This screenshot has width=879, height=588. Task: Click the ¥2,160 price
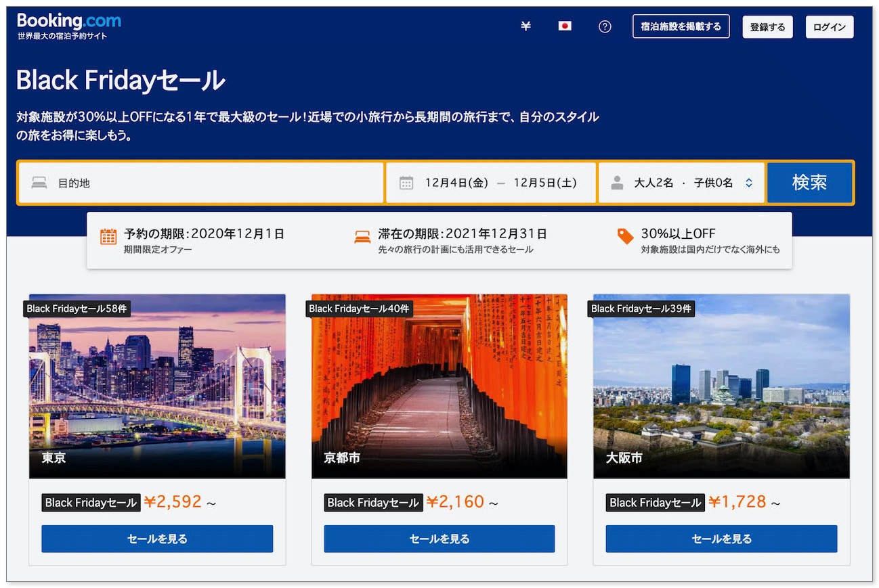(x=455, y=501)
